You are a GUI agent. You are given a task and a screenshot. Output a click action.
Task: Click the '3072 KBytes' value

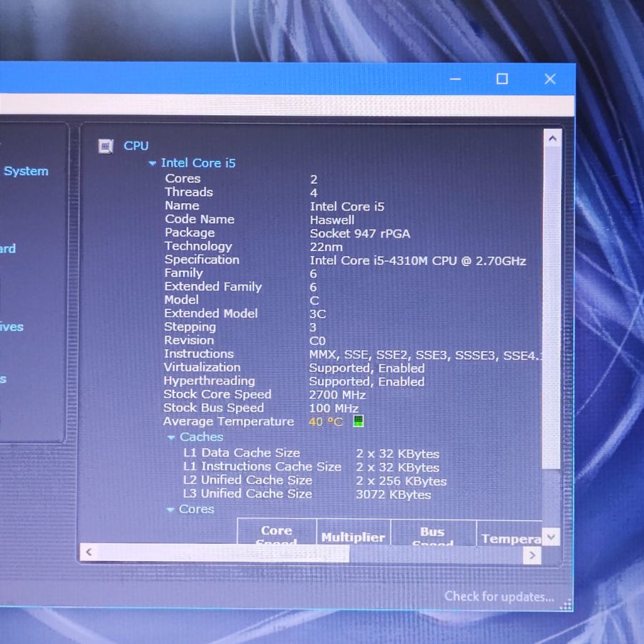tap(393, 494)
